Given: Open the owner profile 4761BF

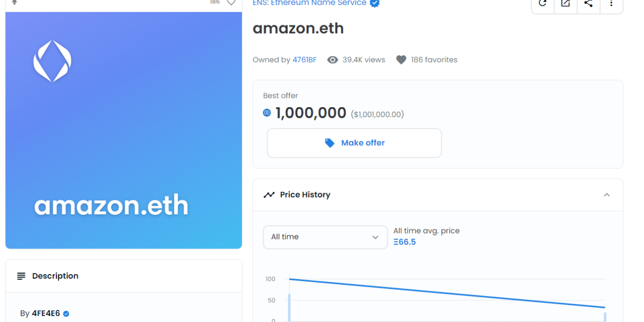Looking at the screenshot, I should click(x=304, y=59).
